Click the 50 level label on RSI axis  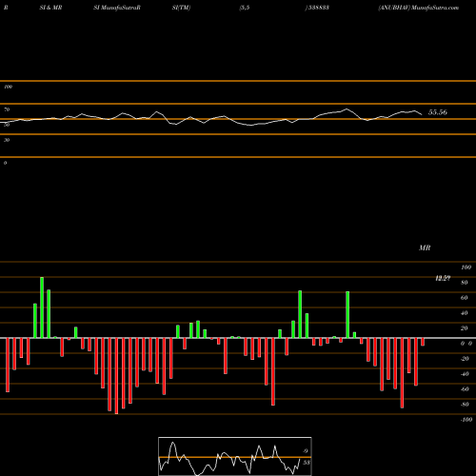(x=7, y=125)
